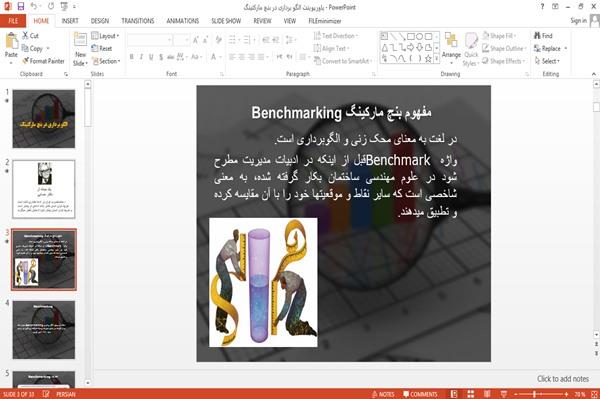The image size is (600, 399).
Task: Open the Align Text dropdown
Action: pyautogui.click(x=332, y=49)
